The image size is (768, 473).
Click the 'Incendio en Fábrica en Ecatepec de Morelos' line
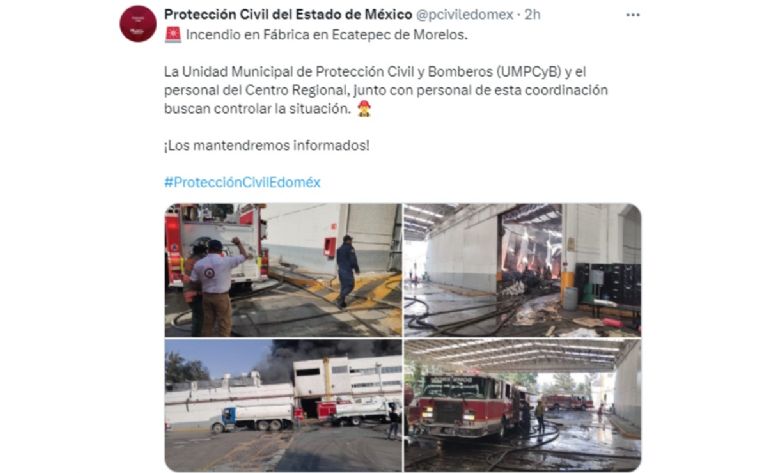(327, 35)
